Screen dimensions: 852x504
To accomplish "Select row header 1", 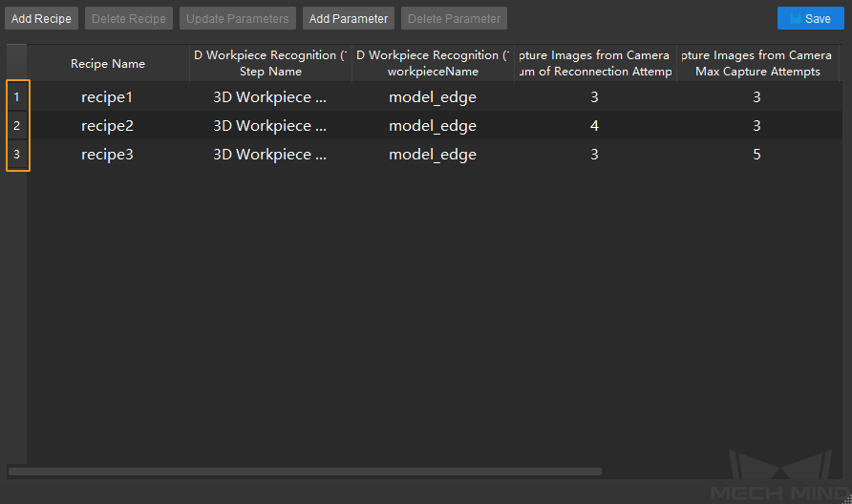I will pyautogui.click(x=17, y=97).
